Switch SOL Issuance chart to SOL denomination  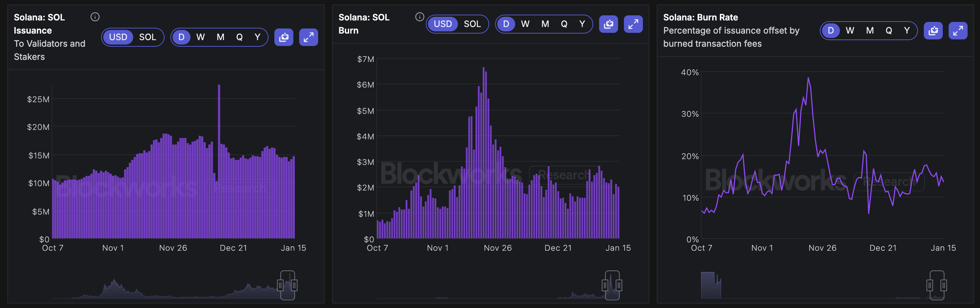148,37
